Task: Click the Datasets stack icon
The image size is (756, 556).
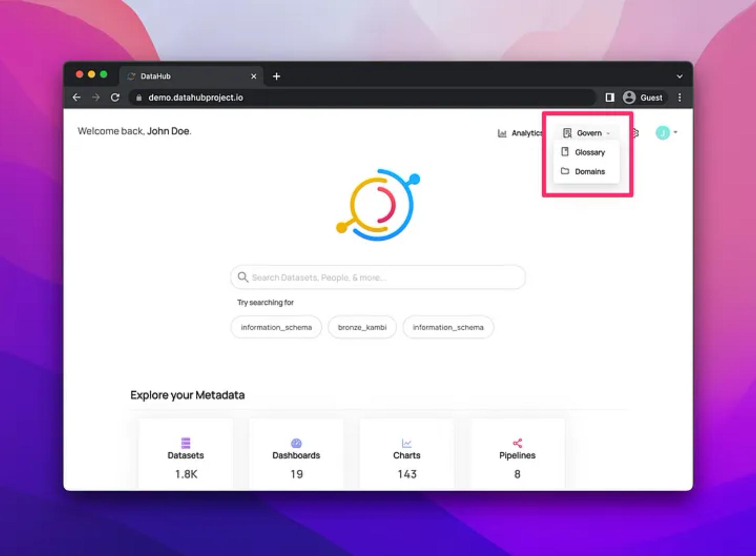Action: pos(185,443)
